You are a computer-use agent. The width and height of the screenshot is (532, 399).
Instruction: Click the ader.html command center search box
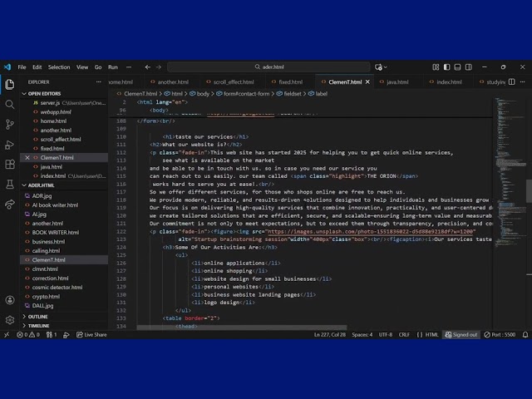click(269, 67)
